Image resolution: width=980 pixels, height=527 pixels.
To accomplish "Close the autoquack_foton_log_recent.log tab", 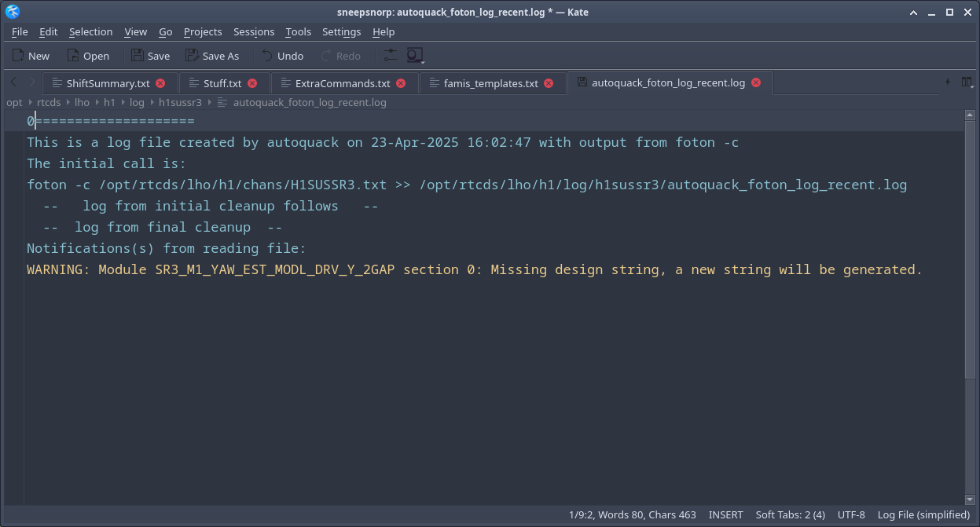I will pyautogui.click(x=756, y=82).
